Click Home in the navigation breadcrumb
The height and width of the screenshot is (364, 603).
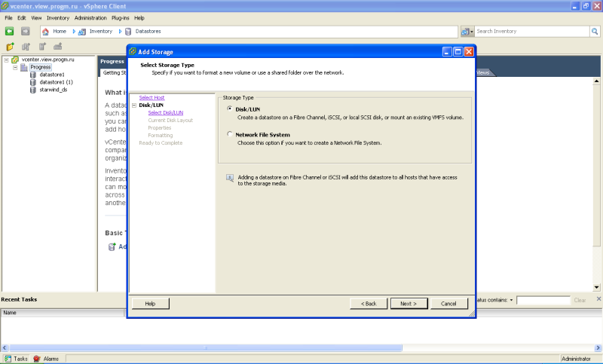pyautogui.click(x=60, y=32)
